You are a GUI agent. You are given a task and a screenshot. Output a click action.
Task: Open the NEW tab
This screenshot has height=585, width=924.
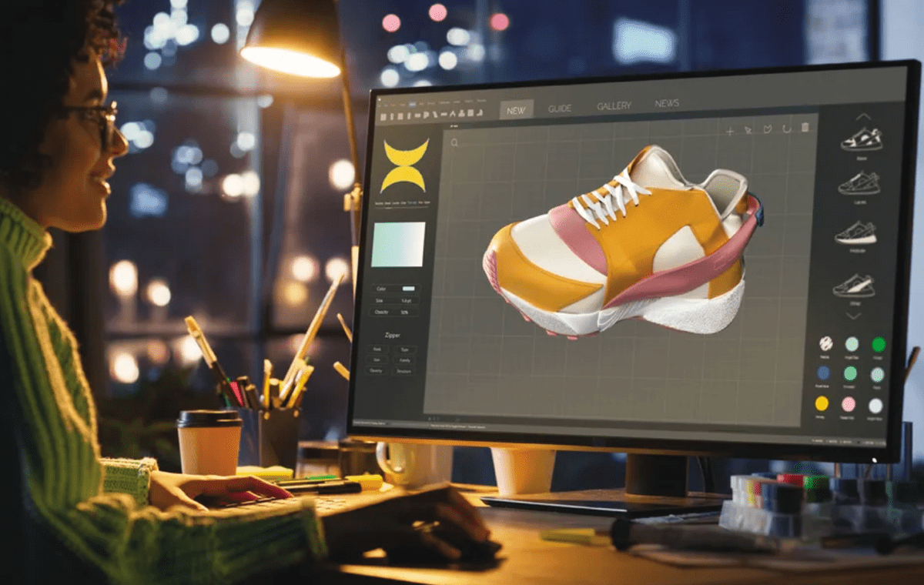tap(516, 110)
